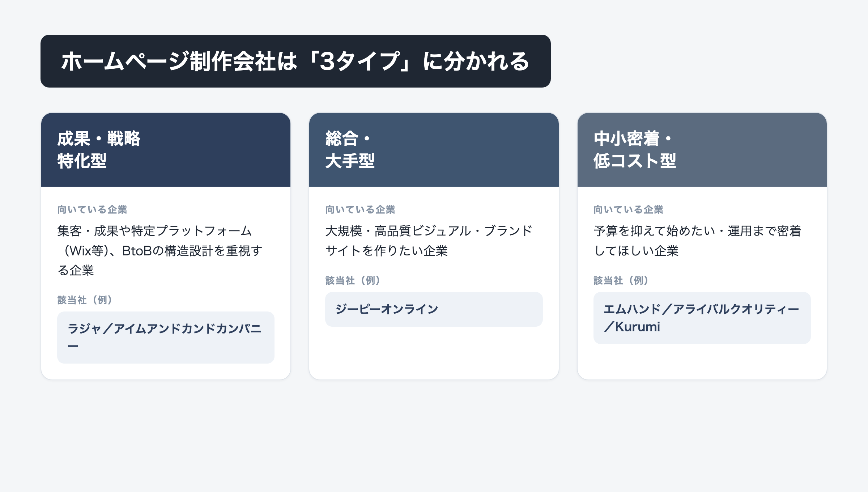This screenshot has height=492, width=868.
Task: Click 向いている企業 label in the middle card
Action: click(x=360, y=209)
